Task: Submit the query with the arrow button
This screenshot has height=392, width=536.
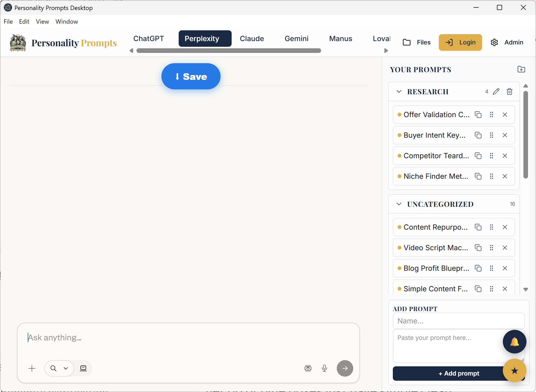Action: coord(345,368)
